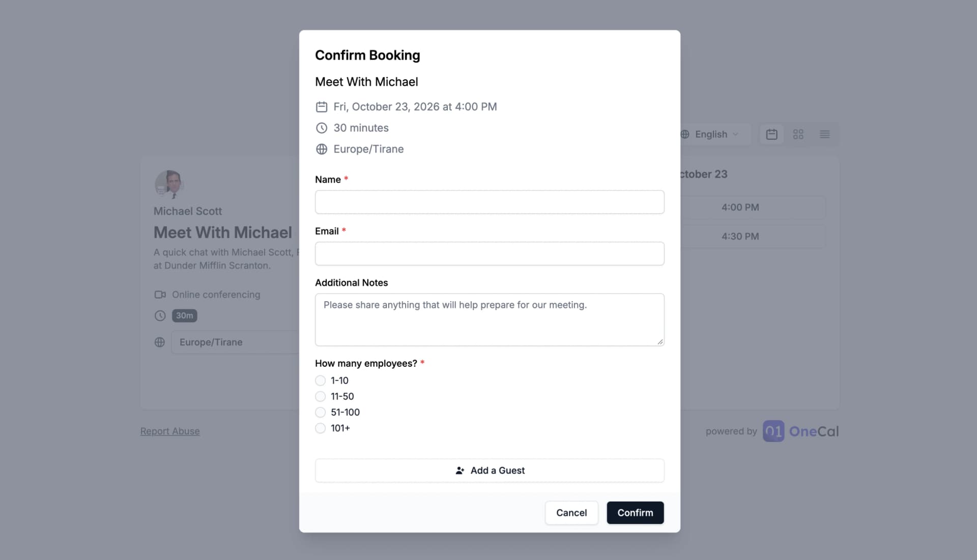977x560 pixels.
Task: Select the 1-10 employees radio option
Action: point(320,380)
